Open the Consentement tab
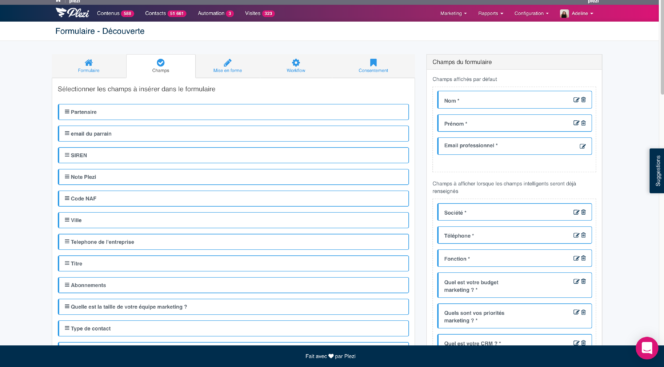The height and width of the screenshot is (367, 664). (x=373, y=66)
